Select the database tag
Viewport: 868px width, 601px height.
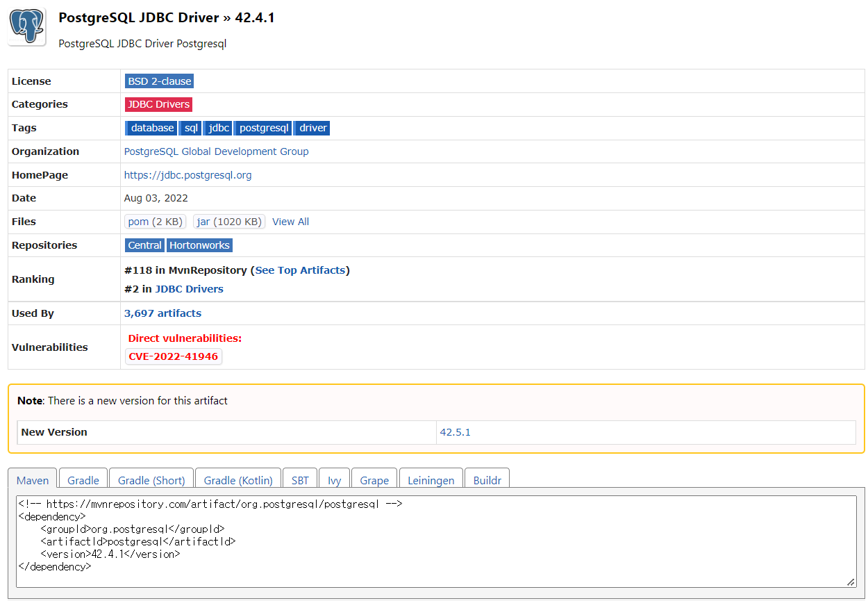151,128
